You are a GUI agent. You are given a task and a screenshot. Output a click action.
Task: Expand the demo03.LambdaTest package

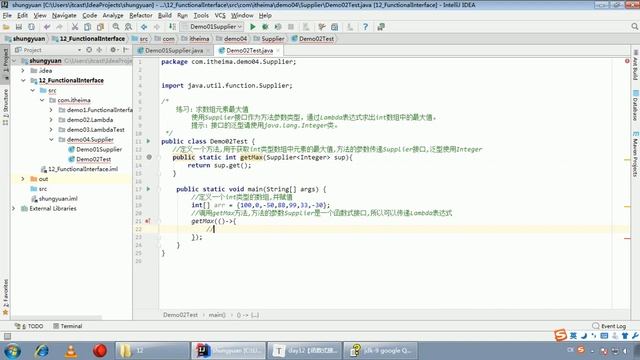51,129
